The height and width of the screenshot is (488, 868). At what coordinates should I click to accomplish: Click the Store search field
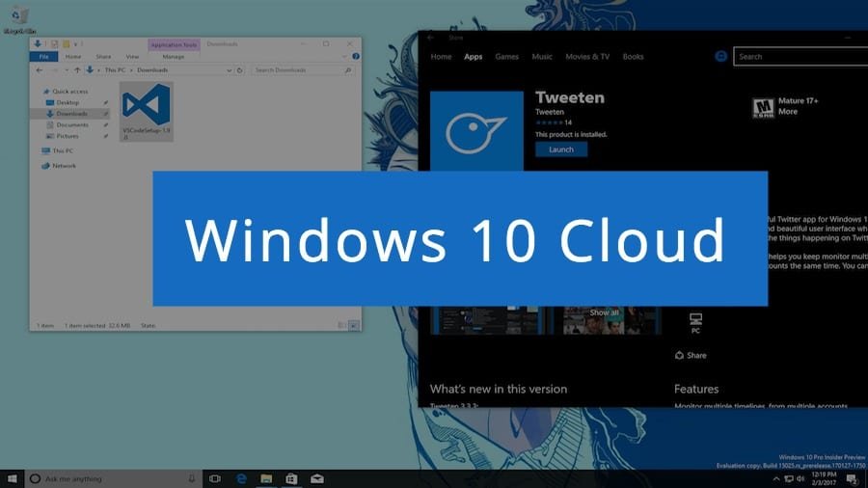[796, 57]
